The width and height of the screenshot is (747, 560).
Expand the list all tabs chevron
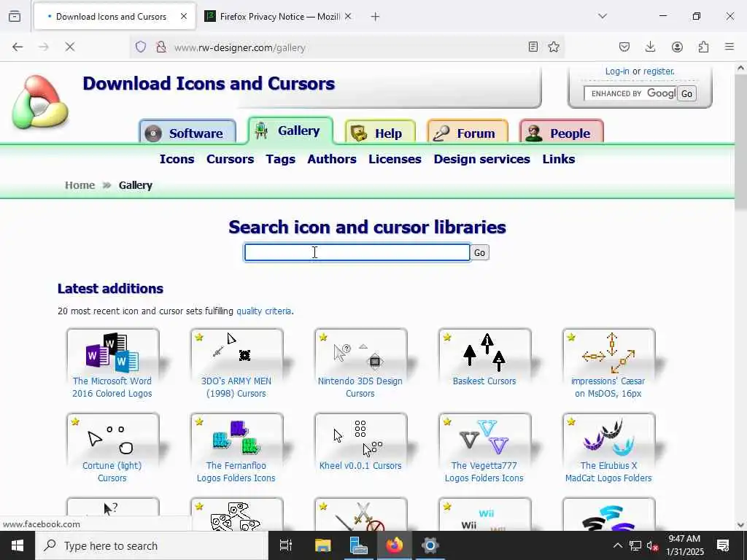603,16
